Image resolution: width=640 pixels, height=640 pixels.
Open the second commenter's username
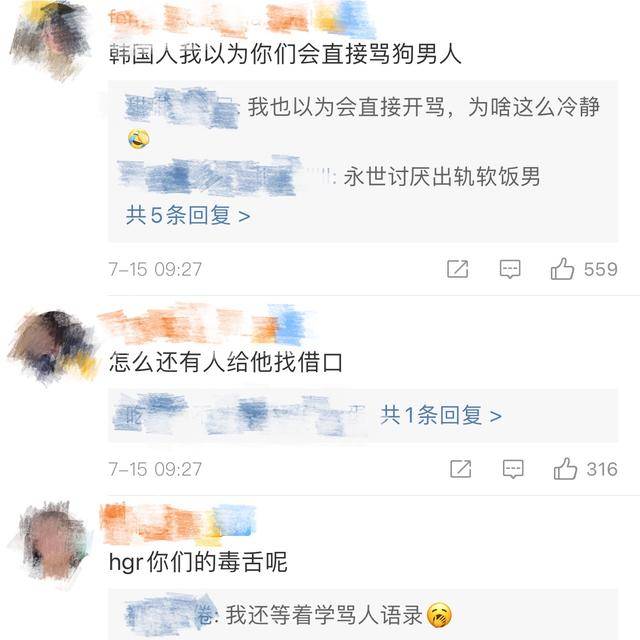click(x=204, y=324)
